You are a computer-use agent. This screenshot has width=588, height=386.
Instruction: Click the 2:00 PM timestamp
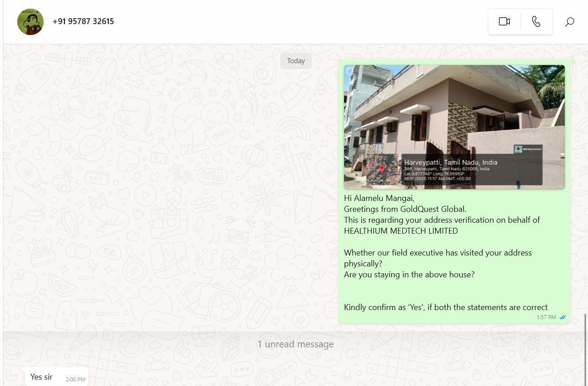click(x=75, y=380)
